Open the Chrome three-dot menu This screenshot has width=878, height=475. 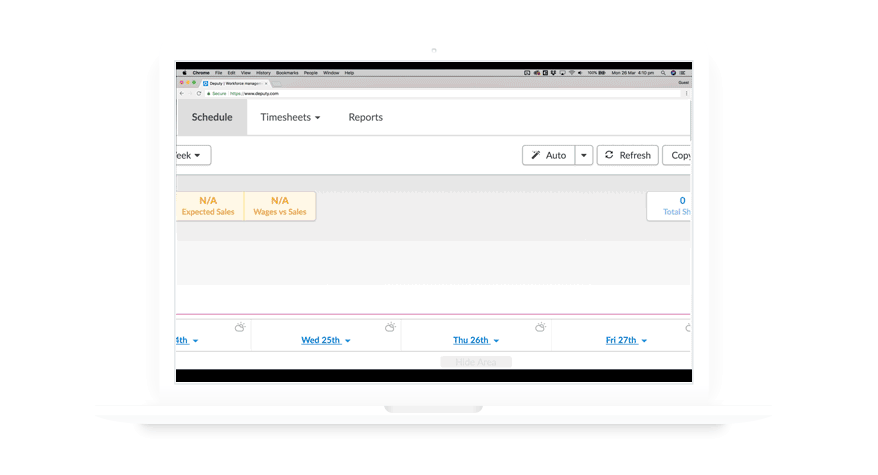point(686,93)
